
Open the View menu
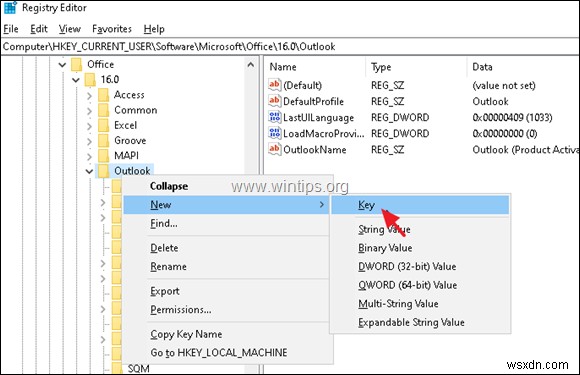pyautogui.click(x=70, y=29)
